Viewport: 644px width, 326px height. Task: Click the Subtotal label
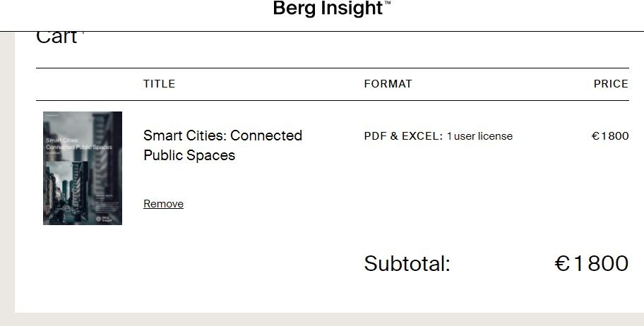407,264
